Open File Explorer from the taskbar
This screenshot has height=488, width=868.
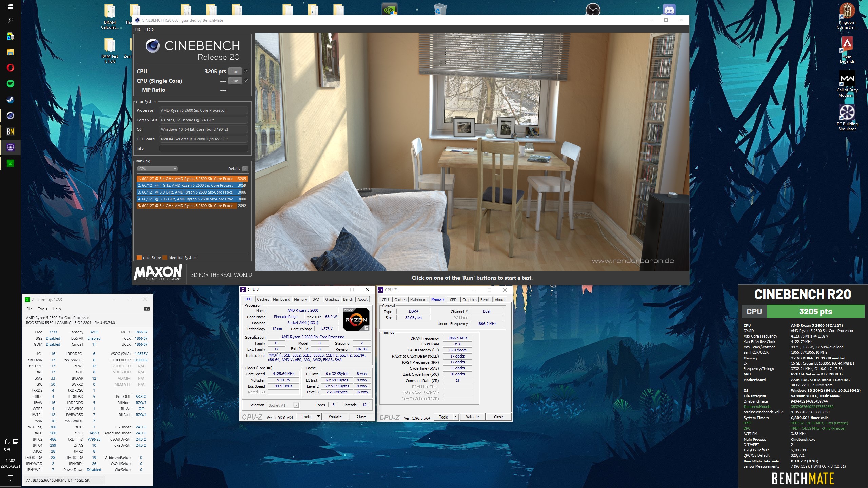(10, 52)
